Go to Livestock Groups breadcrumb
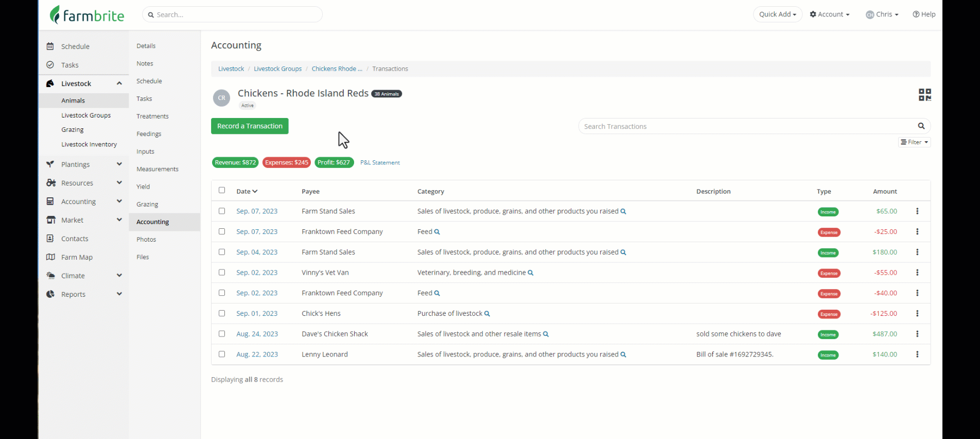The height and width of the screenshot is (439, 980). point(278,69)
